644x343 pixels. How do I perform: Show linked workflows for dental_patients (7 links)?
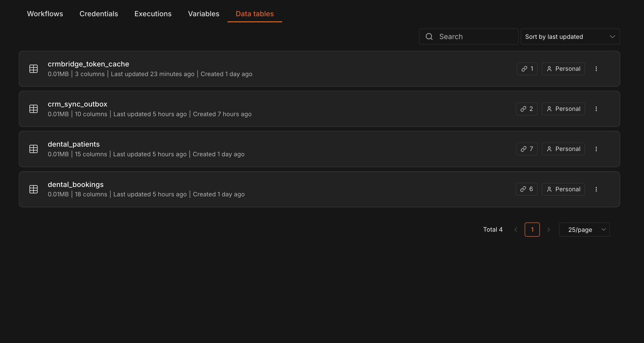527,149
